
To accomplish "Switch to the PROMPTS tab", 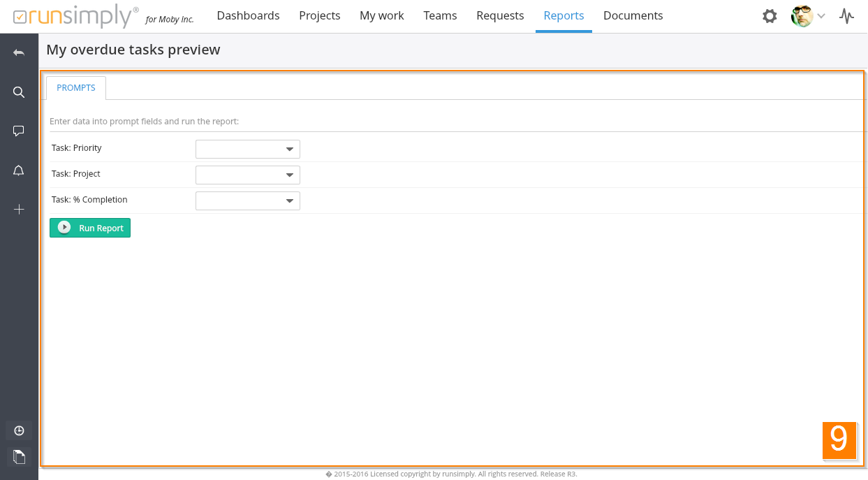I will 76,88.
